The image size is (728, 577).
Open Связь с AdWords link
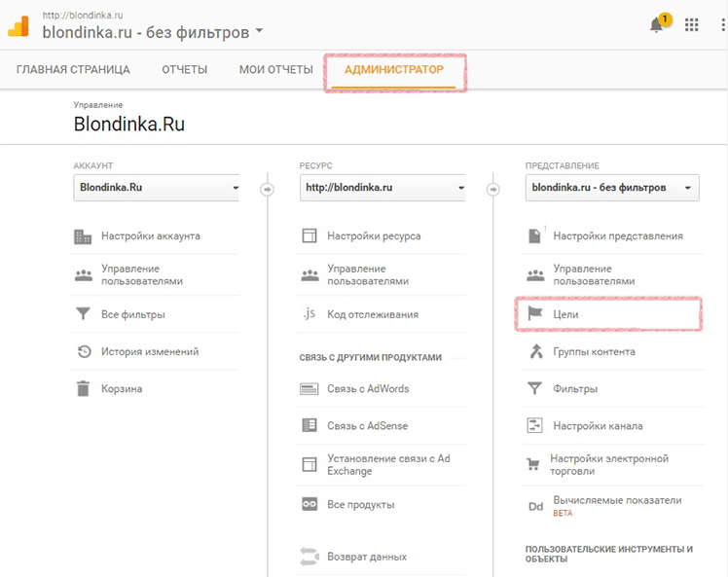coord(368,388)
